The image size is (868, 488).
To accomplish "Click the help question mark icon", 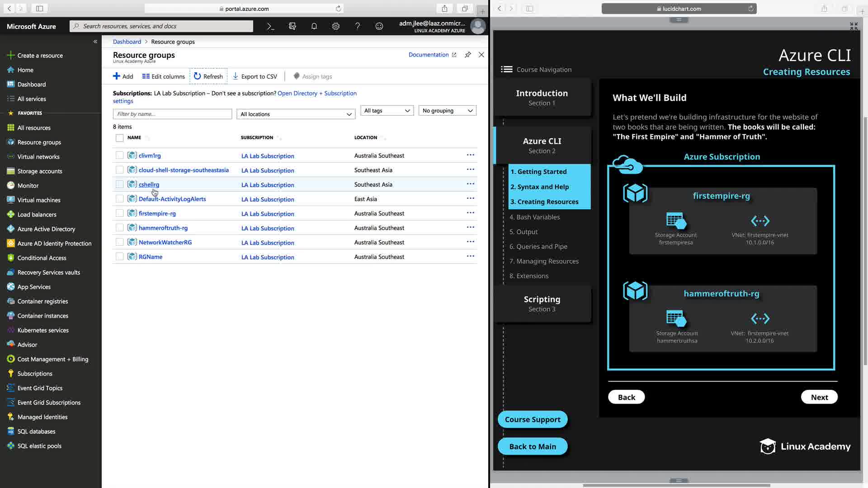I will click(x=357, y=26).
